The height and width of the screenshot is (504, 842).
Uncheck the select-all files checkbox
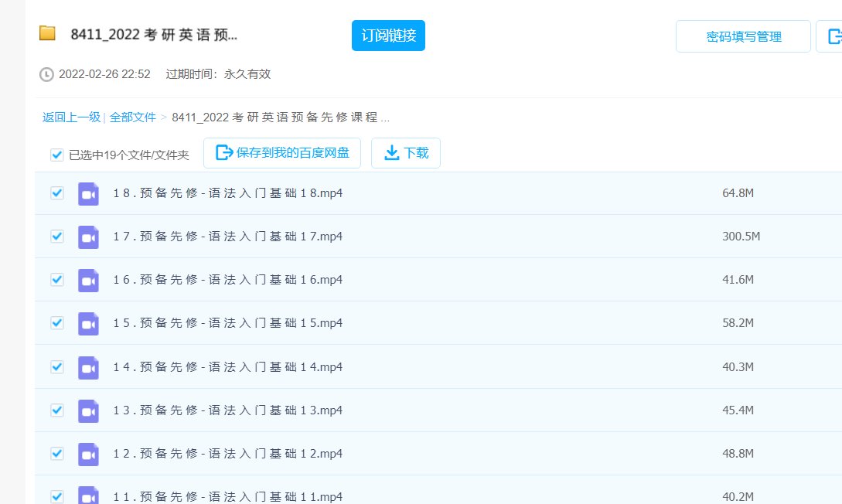[56, 154]
